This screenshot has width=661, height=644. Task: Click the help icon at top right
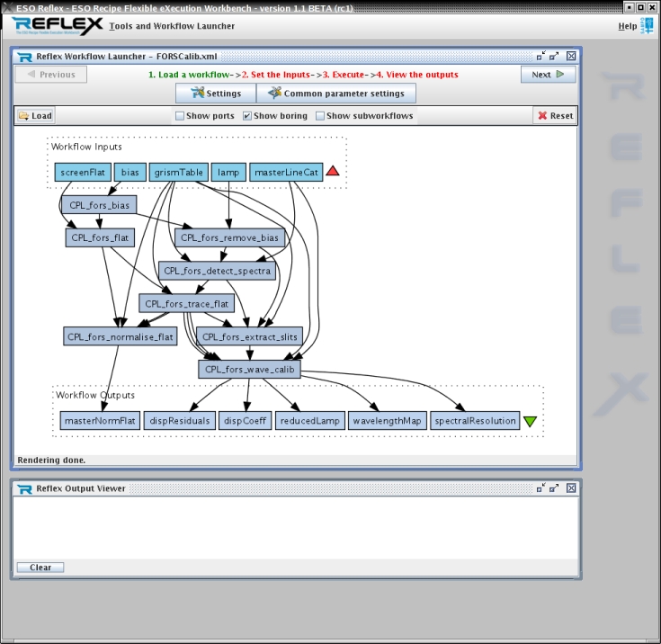(648, 26)
